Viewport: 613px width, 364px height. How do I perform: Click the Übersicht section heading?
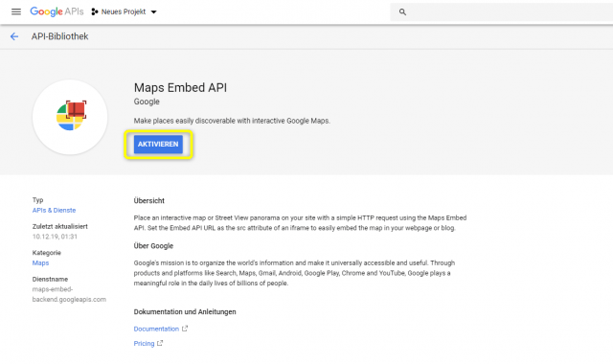[149, 200]
